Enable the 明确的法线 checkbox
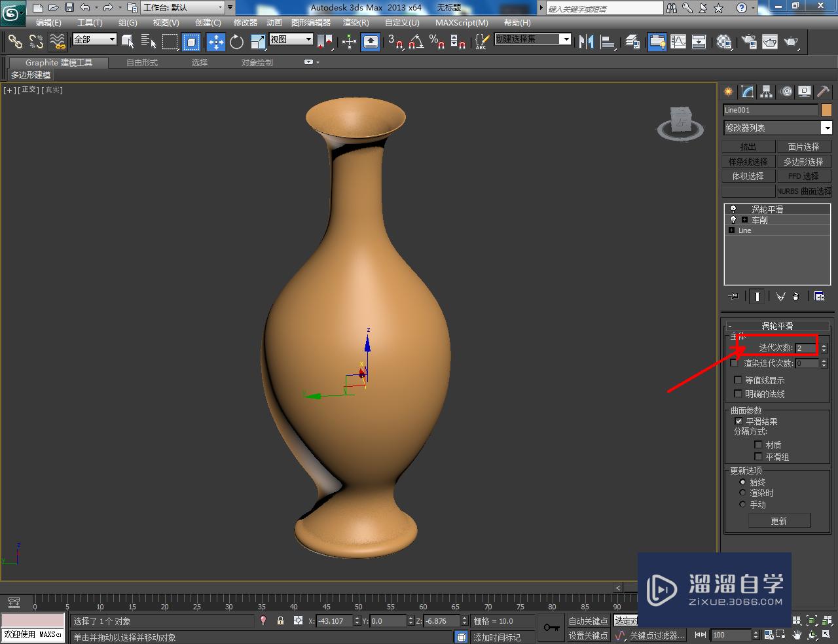 [738, 394]
